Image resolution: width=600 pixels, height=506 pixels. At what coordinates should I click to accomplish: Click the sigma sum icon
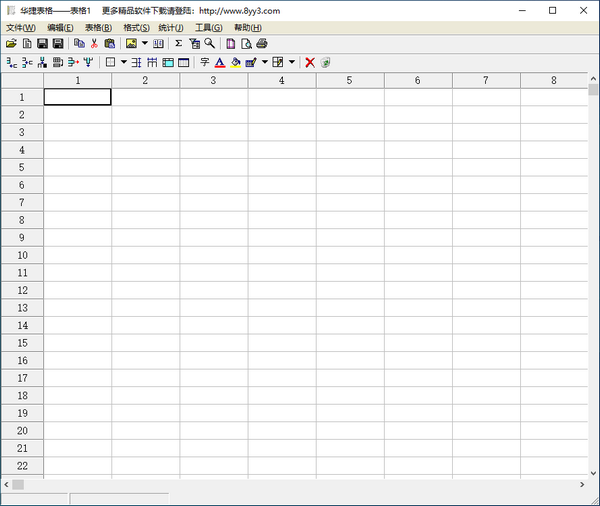pyautogui.click(x=178, y=44)
